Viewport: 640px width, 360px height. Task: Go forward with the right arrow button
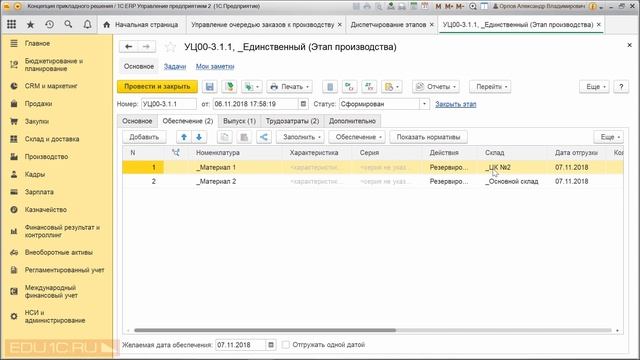point(146,47)
